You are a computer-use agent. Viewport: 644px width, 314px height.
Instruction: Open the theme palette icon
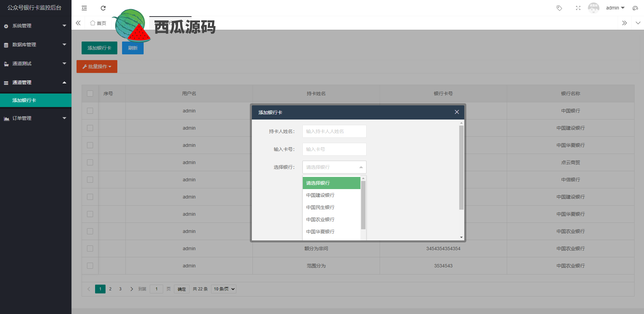635,8
